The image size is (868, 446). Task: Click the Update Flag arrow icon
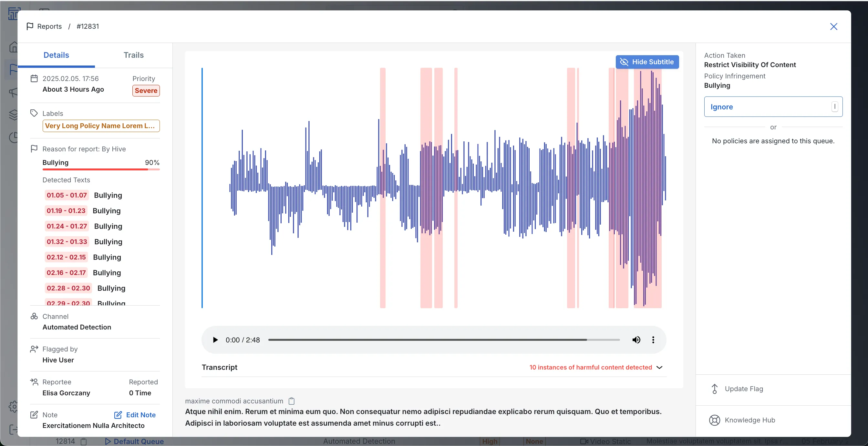(714, 389)
